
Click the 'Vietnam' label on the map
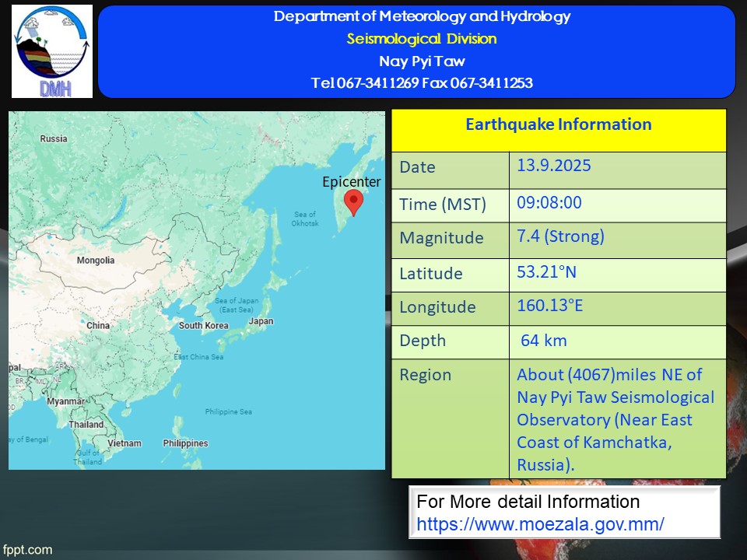click(124, 443)
